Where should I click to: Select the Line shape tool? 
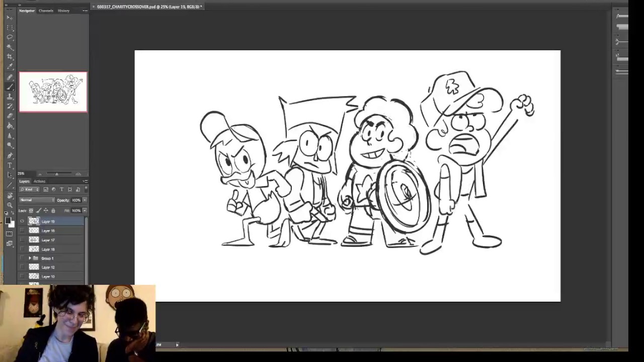point(10,185)
